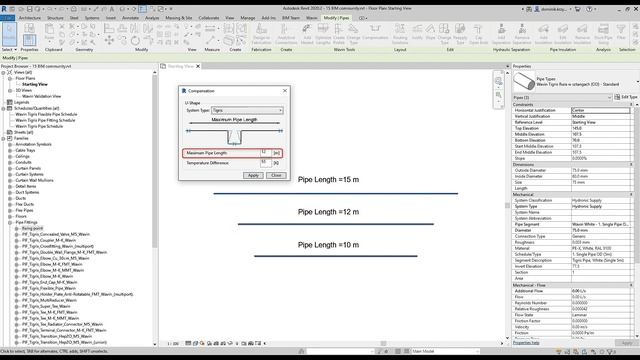Image resolution: width=640 pixels, height=360 pixels.
Task: Click the Slope layout icon
Action: 430,32
